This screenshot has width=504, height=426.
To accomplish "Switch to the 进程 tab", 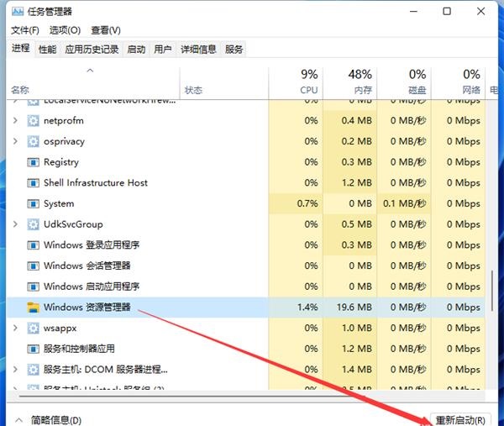I will pyautogui.click(x=21, y=49).
